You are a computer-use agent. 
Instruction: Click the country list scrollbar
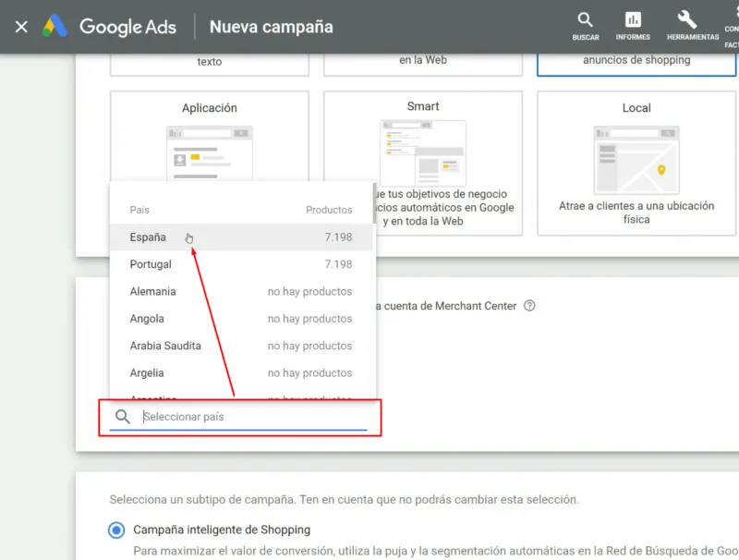[374, 204]
